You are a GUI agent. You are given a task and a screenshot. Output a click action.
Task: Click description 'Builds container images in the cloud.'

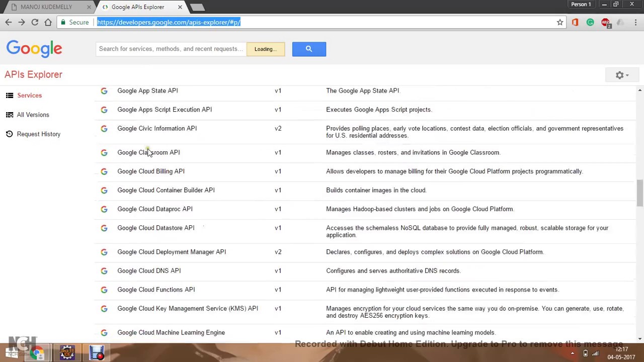[376, 190]
